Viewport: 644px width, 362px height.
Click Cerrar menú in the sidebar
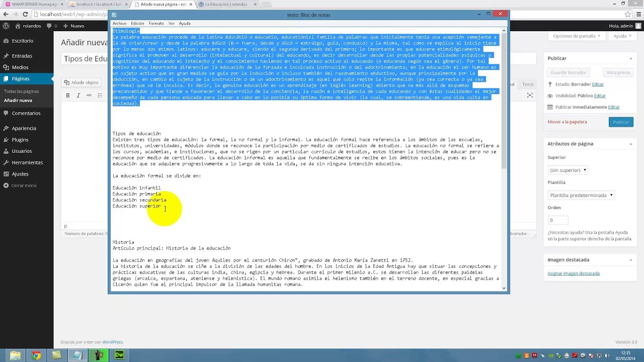pyautogui.click(x=24, y=186)
